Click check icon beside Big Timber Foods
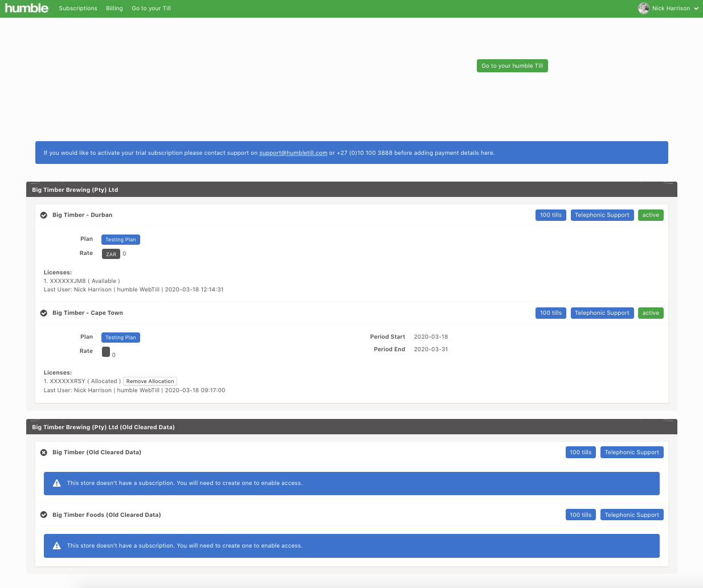 tap(44, 515)
